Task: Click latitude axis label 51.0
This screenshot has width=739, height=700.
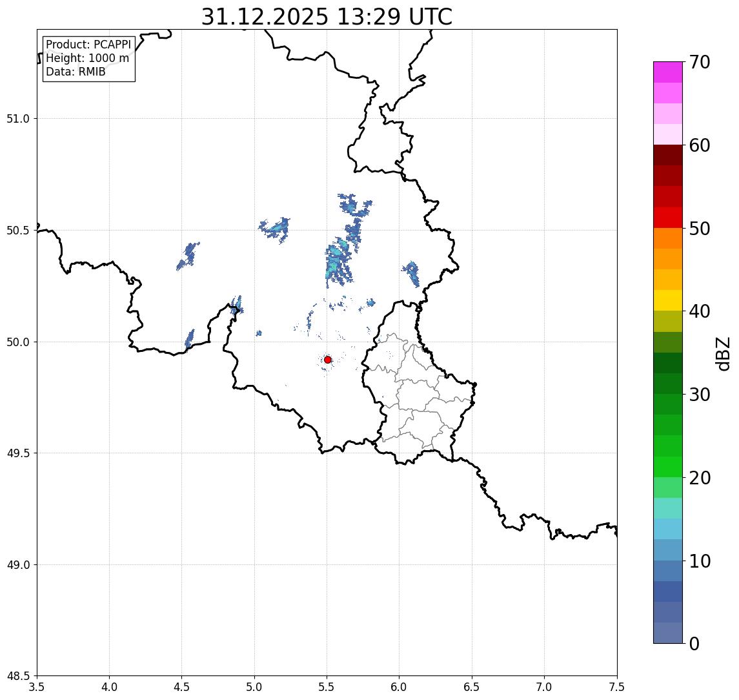Action: pos(18,119)
